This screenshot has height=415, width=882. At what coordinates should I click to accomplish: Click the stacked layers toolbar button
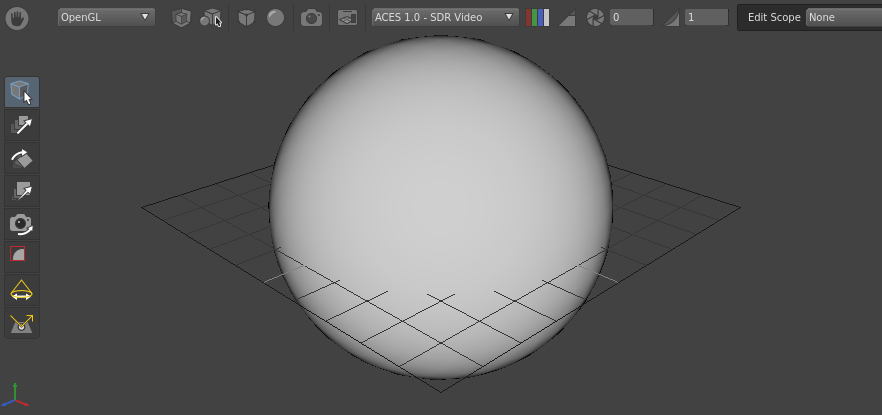click(347, 18)
